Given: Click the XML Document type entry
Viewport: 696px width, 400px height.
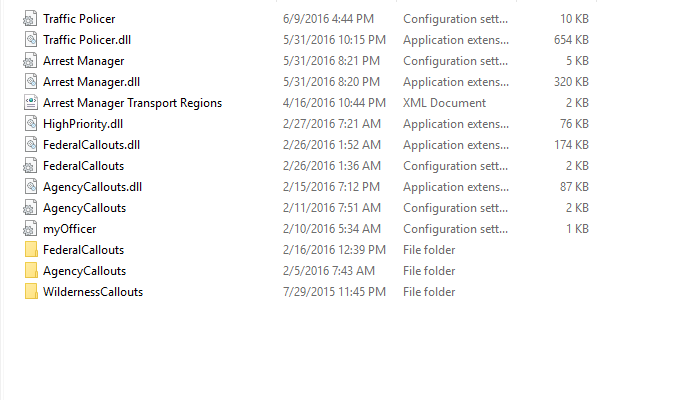Looking at the screenshot, I should (x=444, y=103).
